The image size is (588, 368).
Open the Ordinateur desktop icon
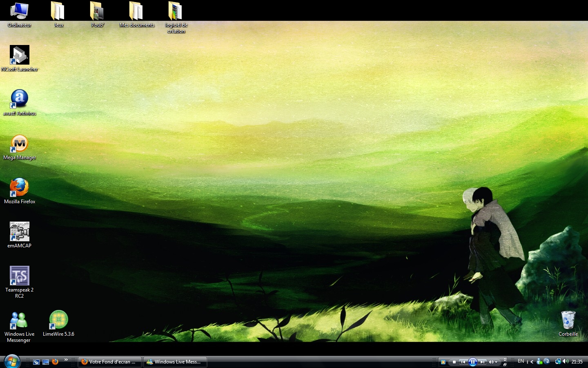pos(19,15)
